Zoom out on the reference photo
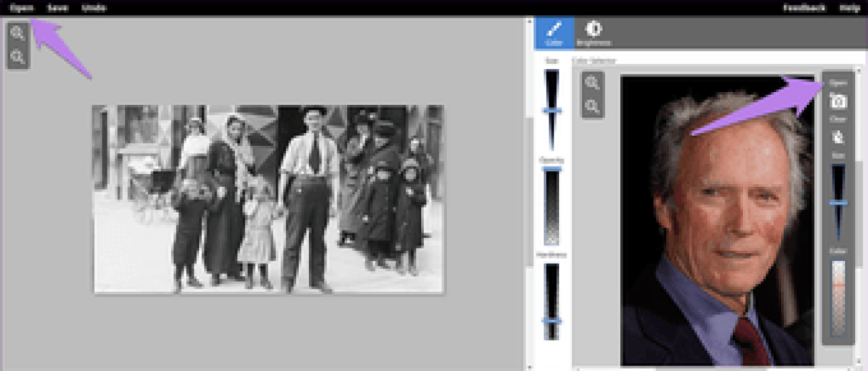The image size is (868, 371). coord(592,106)
